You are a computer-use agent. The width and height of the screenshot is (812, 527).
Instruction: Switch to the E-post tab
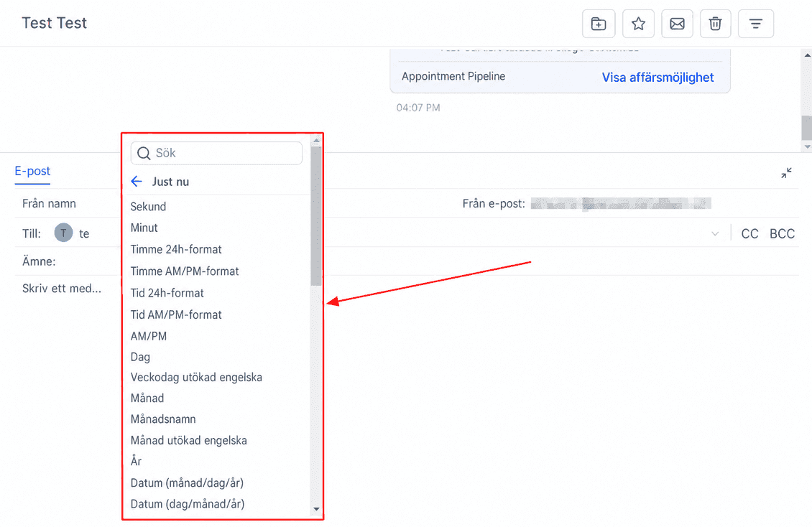[32, 171]
